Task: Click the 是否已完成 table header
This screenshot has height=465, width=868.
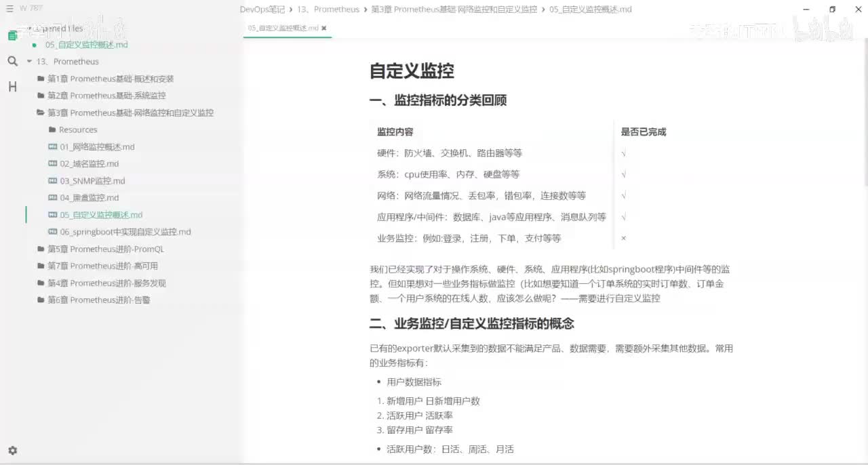Action: [644, 132]
